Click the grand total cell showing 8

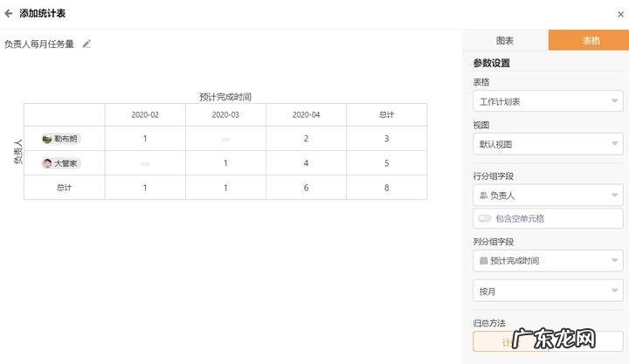pos(386,188)
